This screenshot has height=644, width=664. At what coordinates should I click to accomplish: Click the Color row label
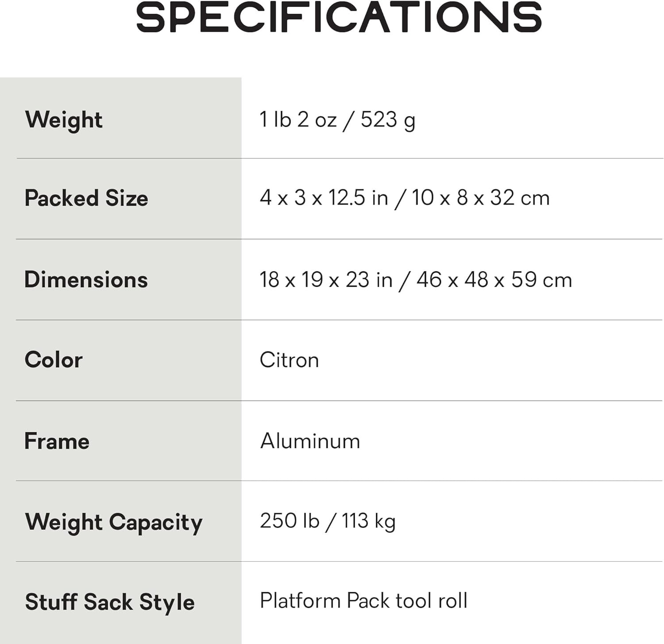(x=54, y=360)
